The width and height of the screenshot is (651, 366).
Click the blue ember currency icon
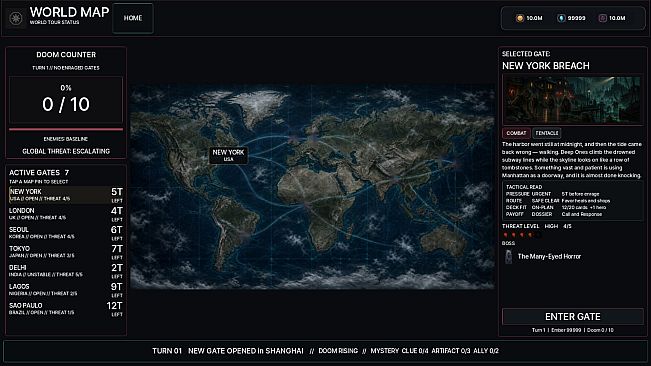[561, 18]
